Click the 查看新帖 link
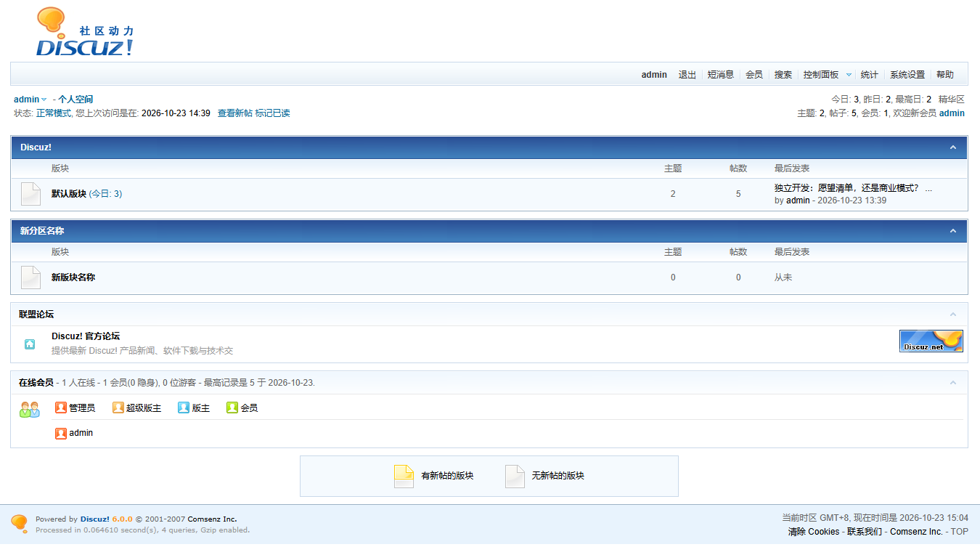This screenshot has height=547, width=980. click(x=235, y=113)
